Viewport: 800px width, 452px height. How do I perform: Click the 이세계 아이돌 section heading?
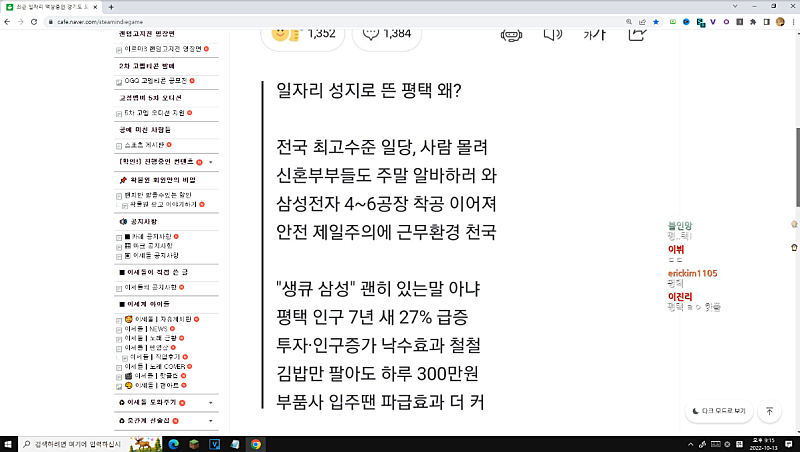tap(144, 304)
